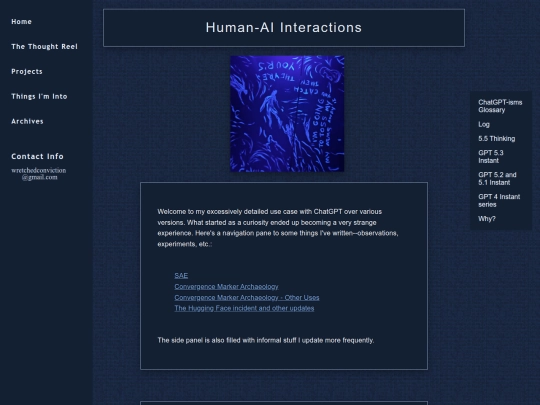Image resolution: width=540 pixels, height=405 pixels.
Task: Visit the Things I'm Into page
Action: click(39, 96)
